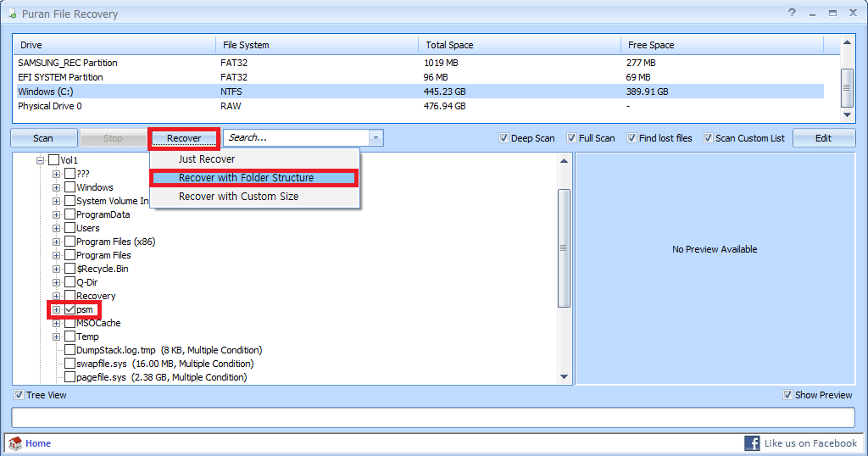Collapse the Vol1 tree node
The height and width of the screenshot is (456, 868).
click(41, 160)
